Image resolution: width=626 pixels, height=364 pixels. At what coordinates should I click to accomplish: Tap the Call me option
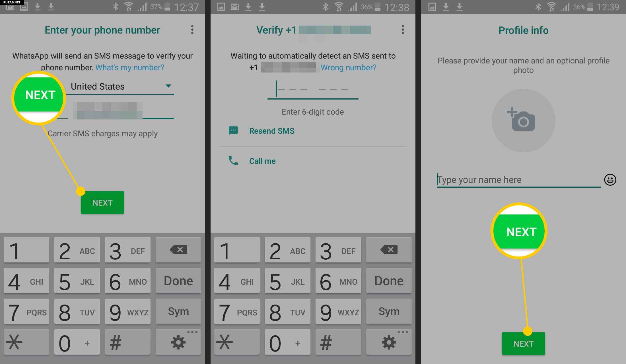[x=263, y=160]
